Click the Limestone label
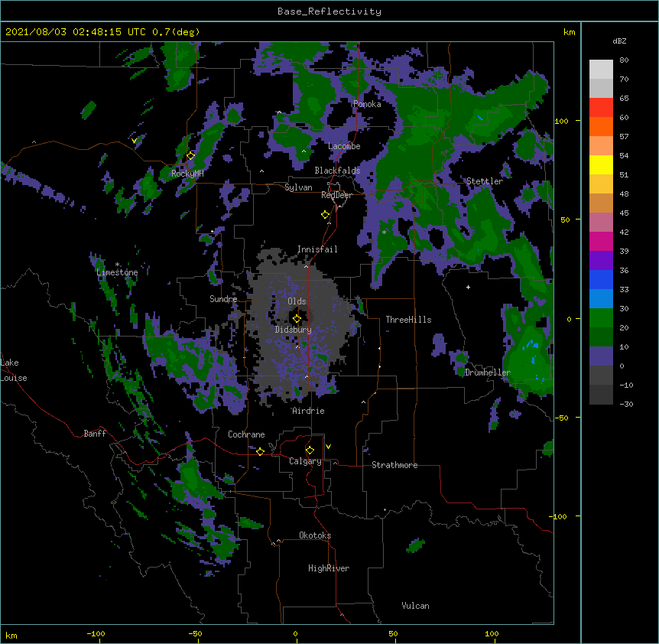This screenshot has height=644, width=659. (x=117, y=272)
